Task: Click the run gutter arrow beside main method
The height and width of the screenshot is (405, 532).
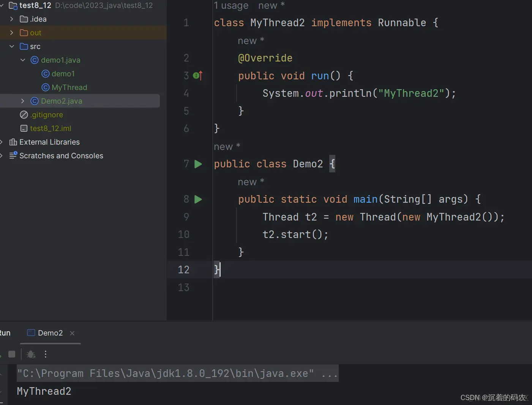Action: point(198,199)
